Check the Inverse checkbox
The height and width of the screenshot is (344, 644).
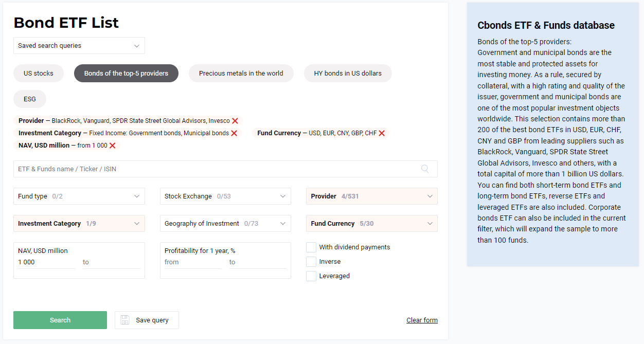point(311,261)
